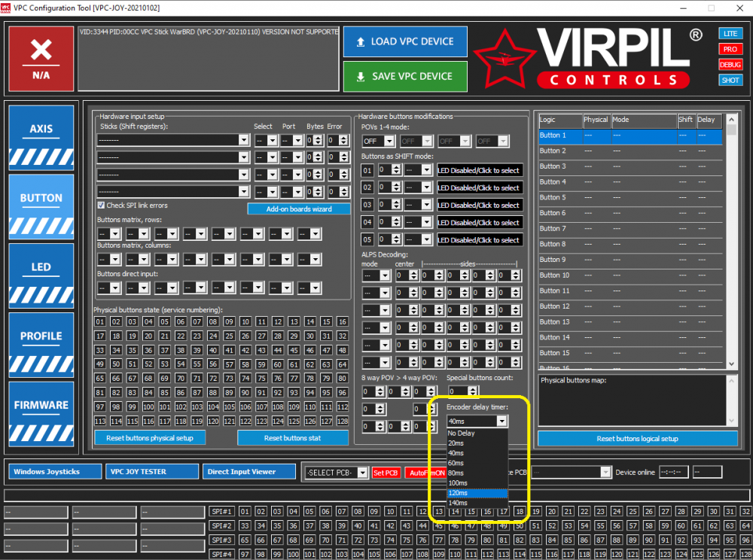Click the Virpil Controls logo
This screenshot has width=753, height=560.
click(x=590, y=59)
